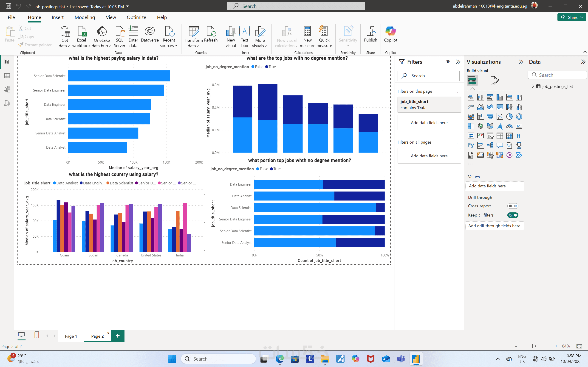Open the DAX query view icon
This screenshot has width=588, height=367.
(x=7, y=103)
